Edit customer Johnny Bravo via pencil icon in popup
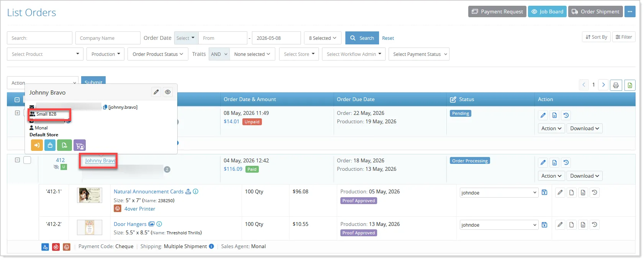The width and height of the screenshot is (644, 260). (x=156, y=92)
